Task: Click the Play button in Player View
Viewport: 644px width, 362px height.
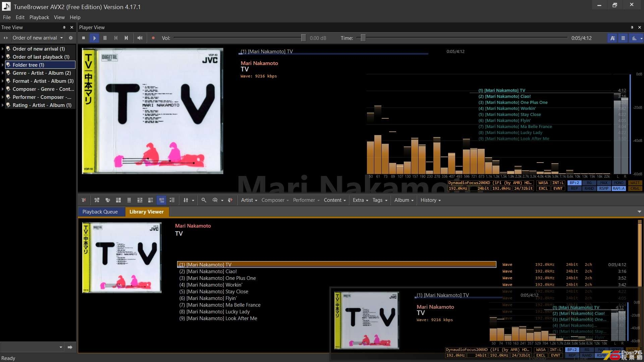Action: [94, 38]
